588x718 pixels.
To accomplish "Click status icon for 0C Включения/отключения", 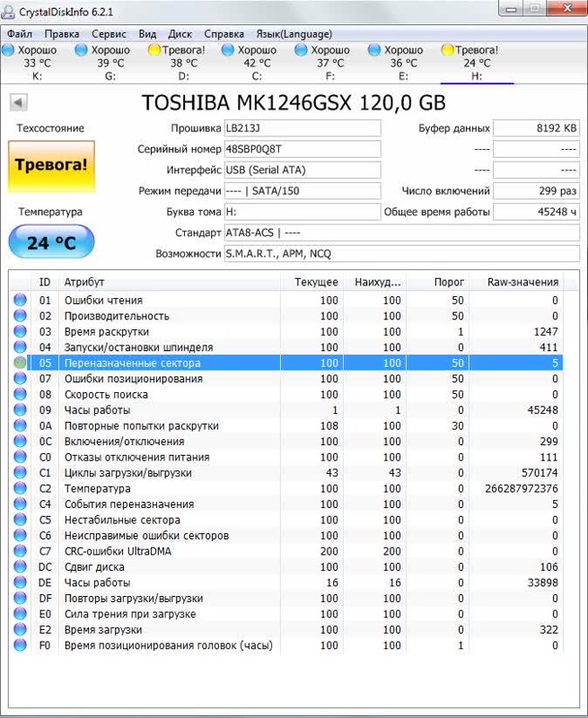I will pyautogui.click(x=20, y=441).
